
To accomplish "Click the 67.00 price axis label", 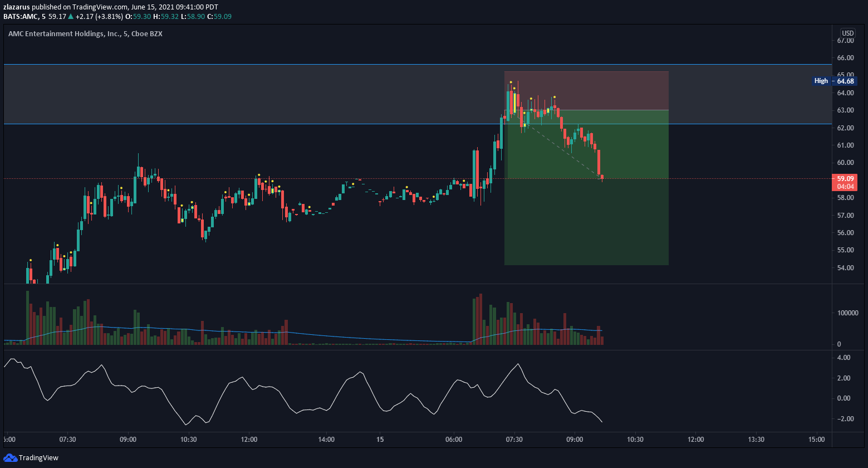I will click(x=845, y=41).
